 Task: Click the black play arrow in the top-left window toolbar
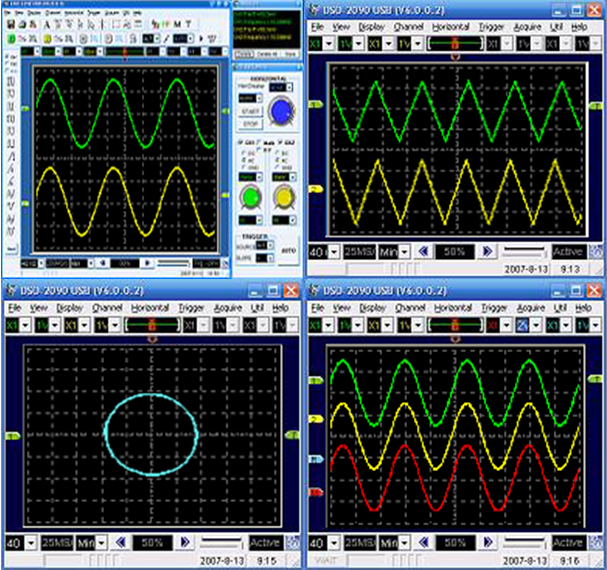tap(201, 39)
